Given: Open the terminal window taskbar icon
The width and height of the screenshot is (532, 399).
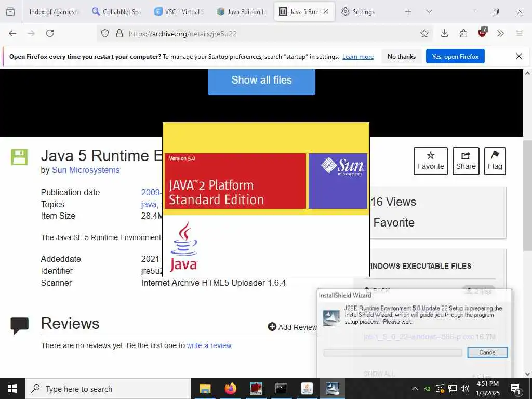Looking at the screenshot, I should 281,389.
